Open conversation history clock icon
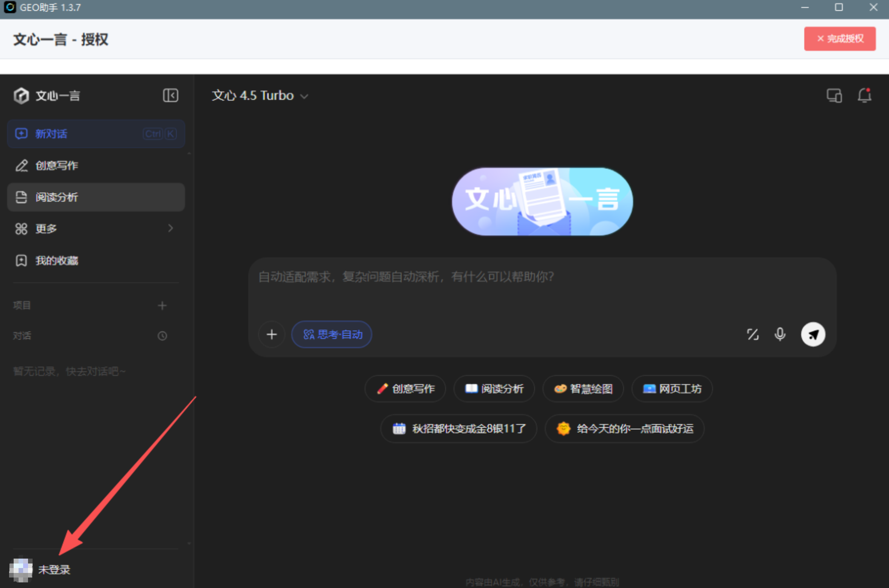 click(162, 336)
